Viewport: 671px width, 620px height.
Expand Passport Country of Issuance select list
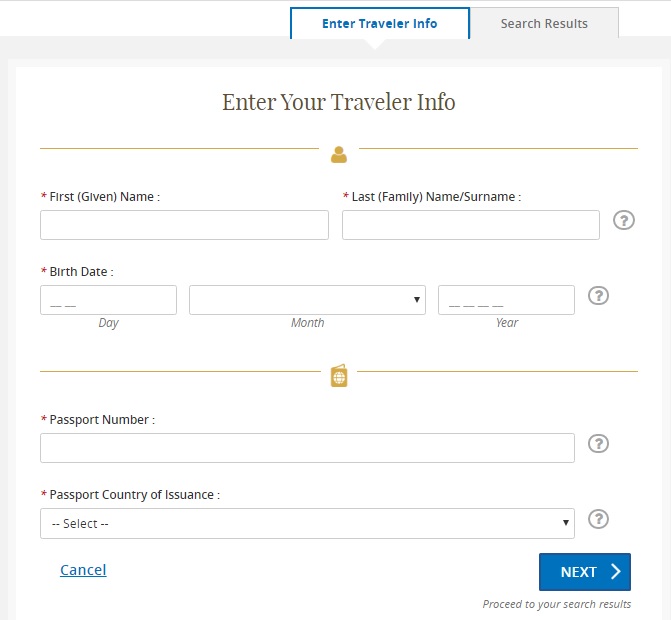[x=307, y=523]
